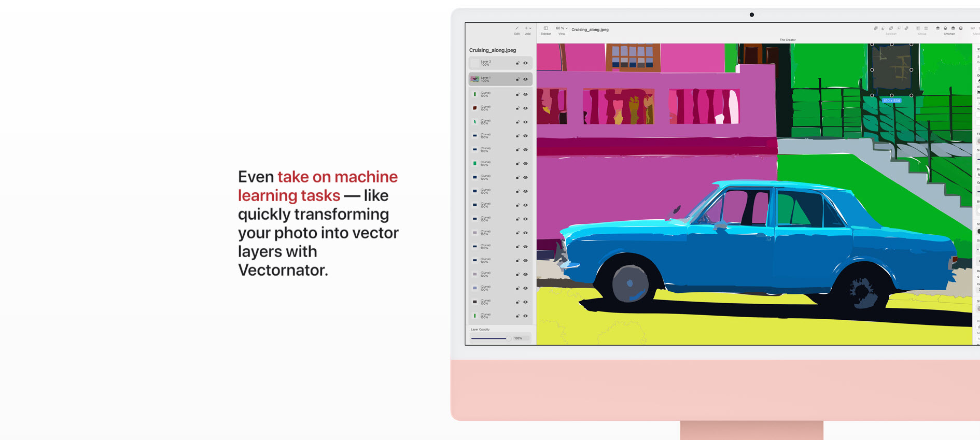Click the Arrange label in toolbar
The width and height of the screenshot is (980, 440).
click(949, 34)
